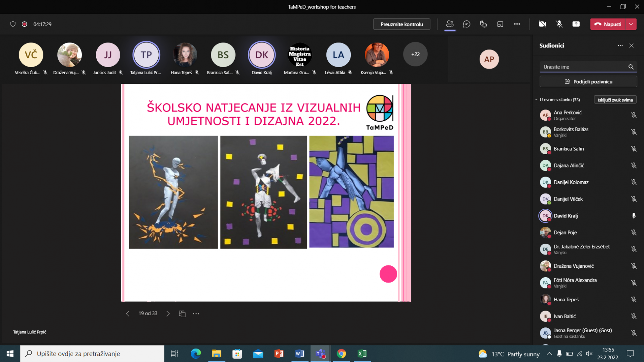Open Task View in the taskbar
This screenshot has width=644, height=362.
[x=174, y=354]
